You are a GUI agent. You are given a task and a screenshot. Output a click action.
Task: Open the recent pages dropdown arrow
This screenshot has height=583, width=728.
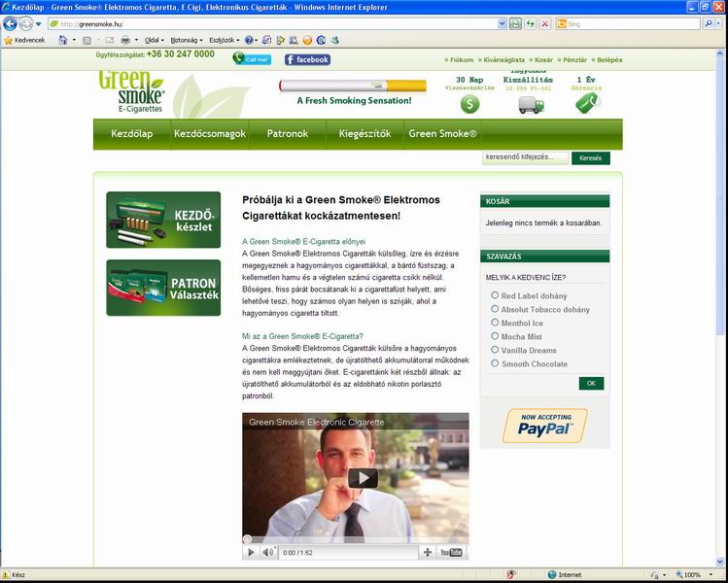pyautogui.click(x=39, y=24)
